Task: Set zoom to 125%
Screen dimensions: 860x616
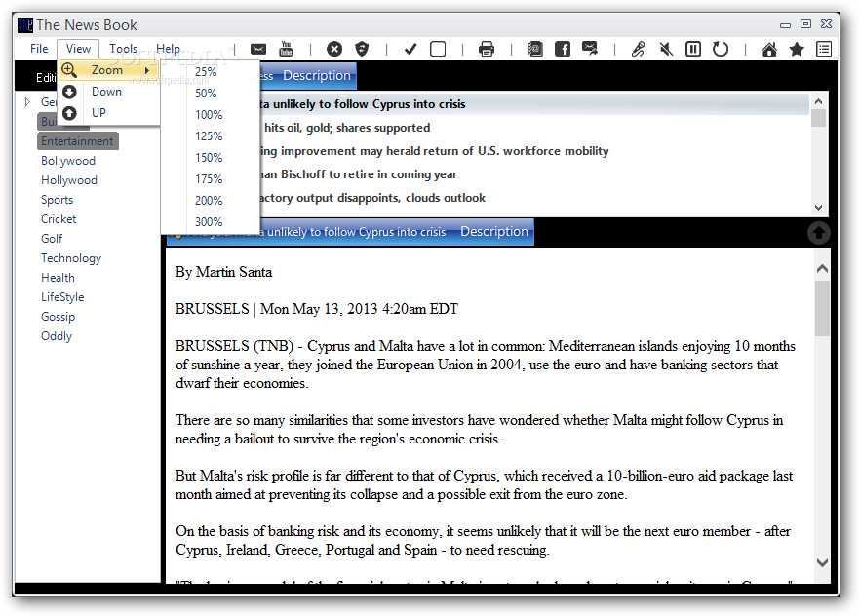Action: [x=209, y=135]
